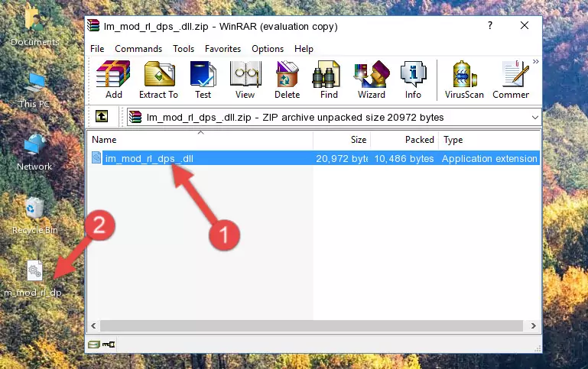
Task: Select the This PC desktop icon
Action: (x=34, y=91)
